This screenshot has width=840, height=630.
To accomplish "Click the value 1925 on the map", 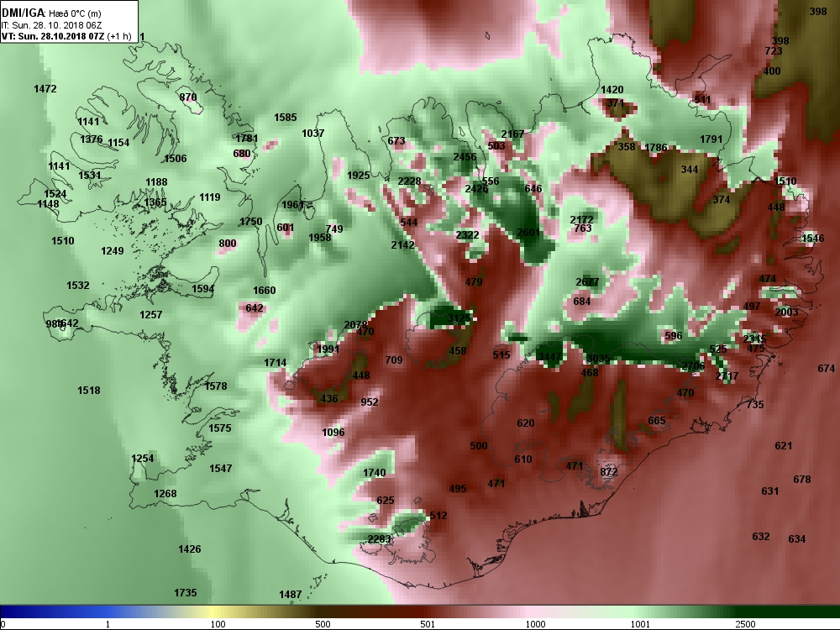I will [359, 176].
